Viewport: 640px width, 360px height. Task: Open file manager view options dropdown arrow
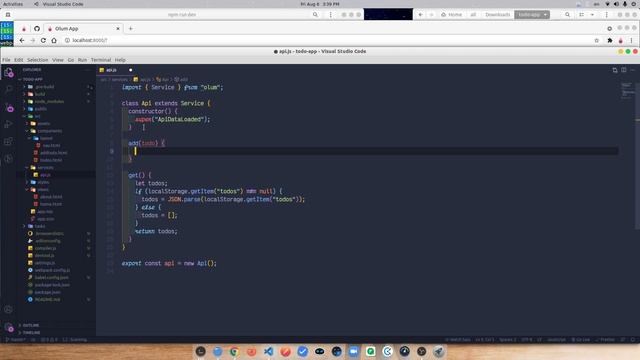[x=592, y=15]
